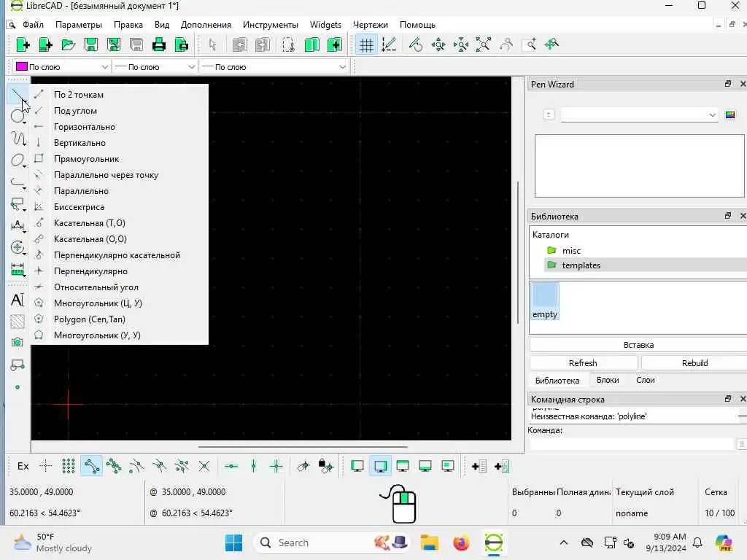Open the line type 'По слою' dropdown
The image size is (747, 560).
[274, 66]
